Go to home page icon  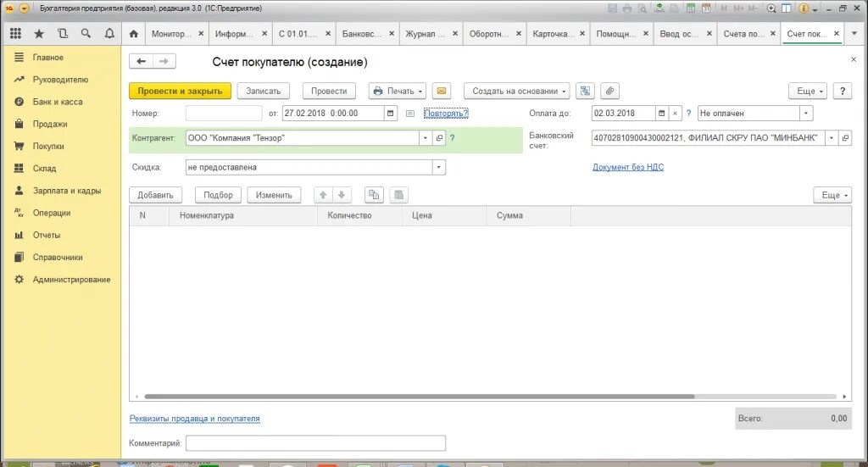click(133, 34)
